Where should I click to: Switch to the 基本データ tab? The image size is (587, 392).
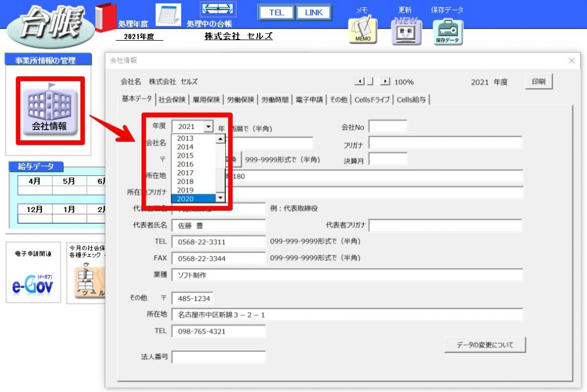pos(136,99)
